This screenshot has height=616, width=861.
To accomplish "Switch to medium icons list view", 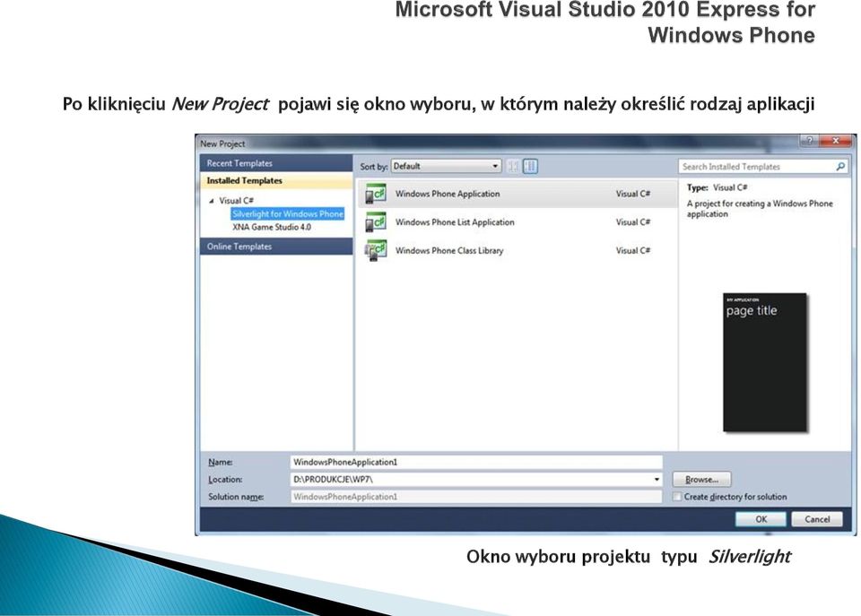I will [530, 166].
